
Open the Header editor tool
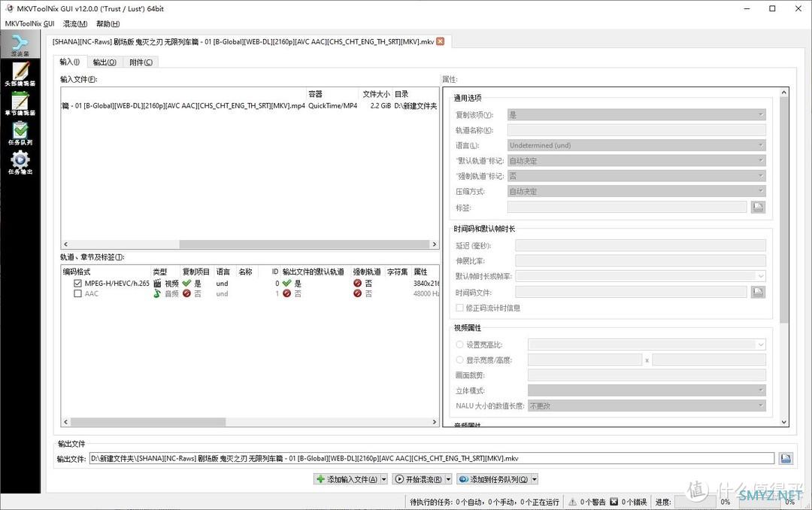[x=20, y=74]
